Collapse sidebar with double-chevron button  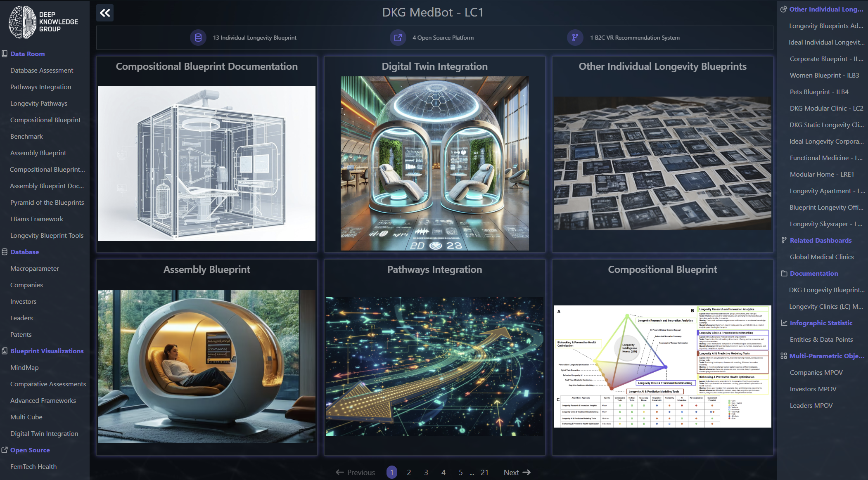coord(105,13)
